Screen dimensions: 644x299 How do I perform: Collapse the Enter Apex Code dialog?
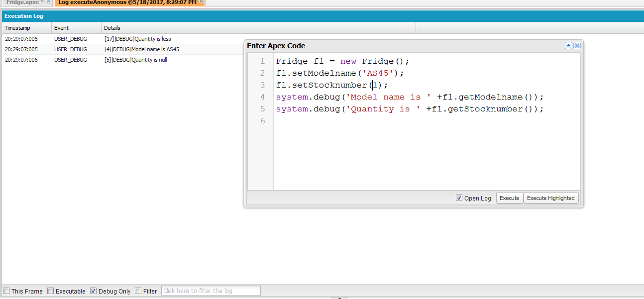[568, 46]
